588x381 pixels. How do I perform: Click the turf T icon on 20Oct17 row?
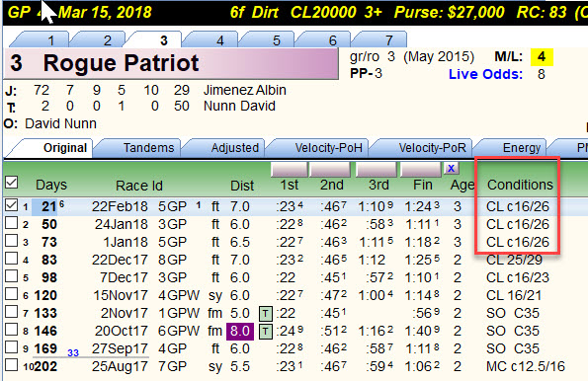click(266, 332)
